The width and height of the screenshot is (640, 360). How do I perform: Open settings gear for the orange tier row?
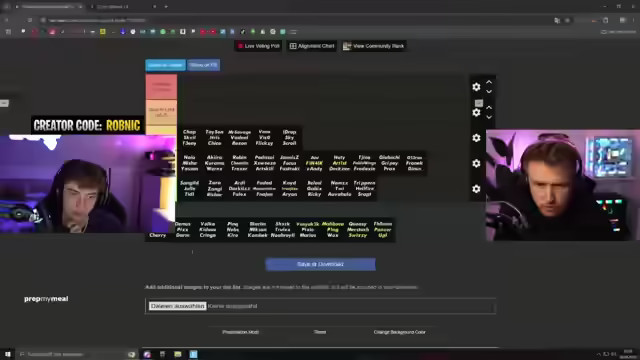tap(476, 113)
